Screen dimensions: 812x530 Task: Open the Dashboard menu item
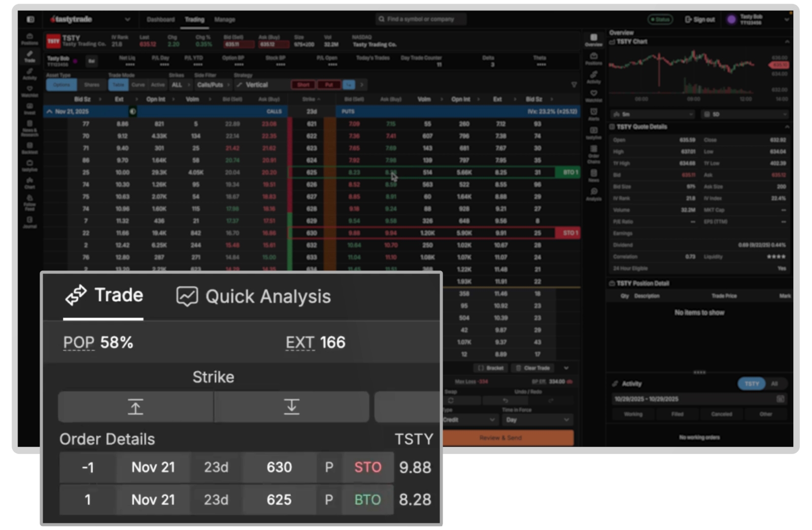(161, 19)
